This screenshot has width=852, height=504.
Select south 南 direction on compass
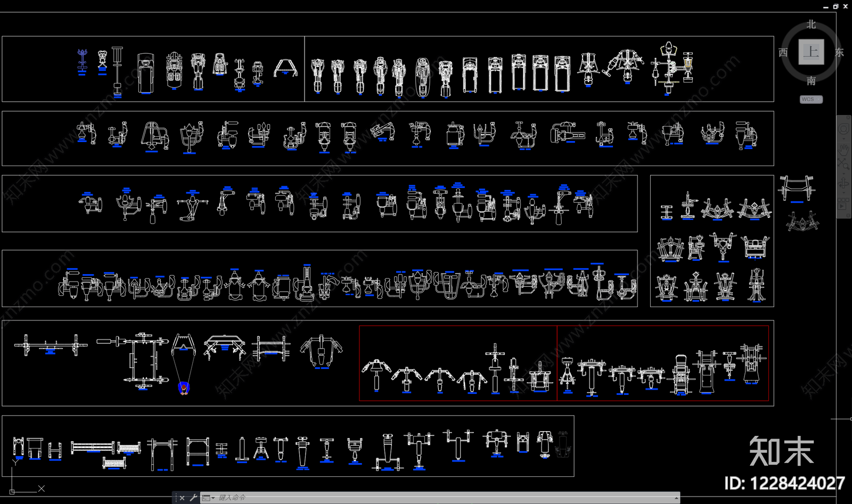[x=811, y=81]
